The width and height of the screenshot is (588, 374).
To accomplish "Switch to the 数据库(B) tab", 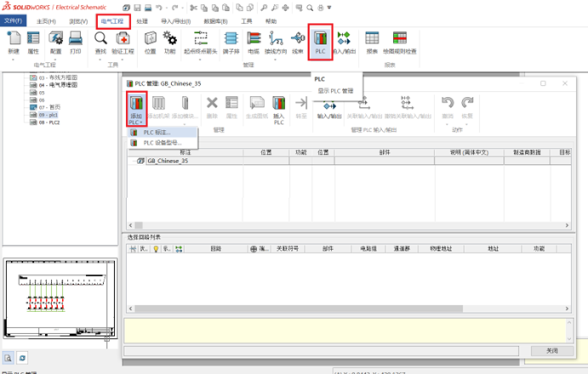I will click(215, 21).
